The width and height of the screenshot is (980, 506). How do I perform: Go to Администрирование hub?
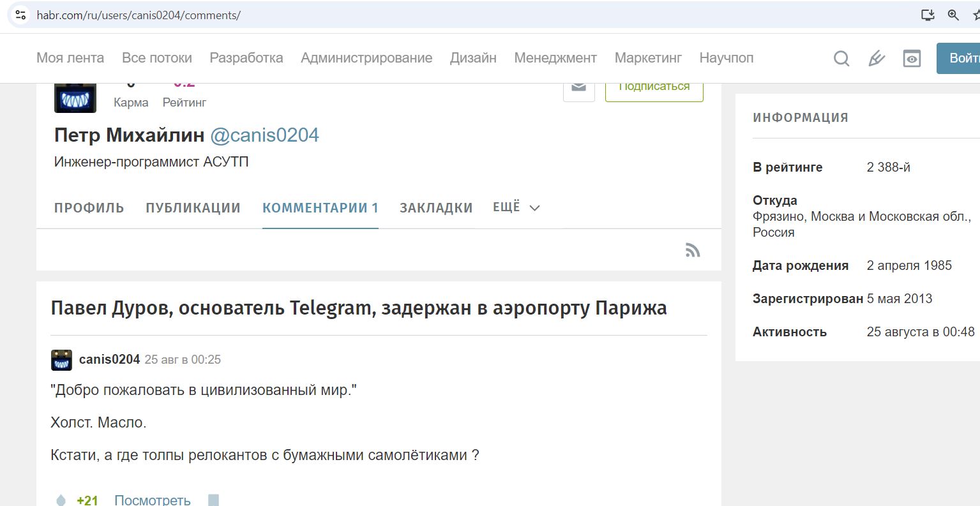click(366, 58)
